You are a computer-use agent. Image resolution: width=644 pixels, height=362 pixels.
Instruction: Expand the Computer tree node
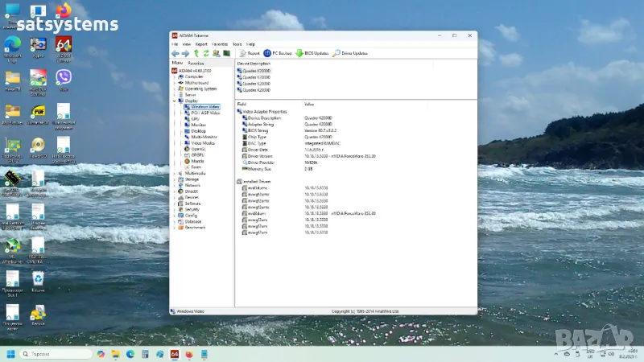(176, 76)
